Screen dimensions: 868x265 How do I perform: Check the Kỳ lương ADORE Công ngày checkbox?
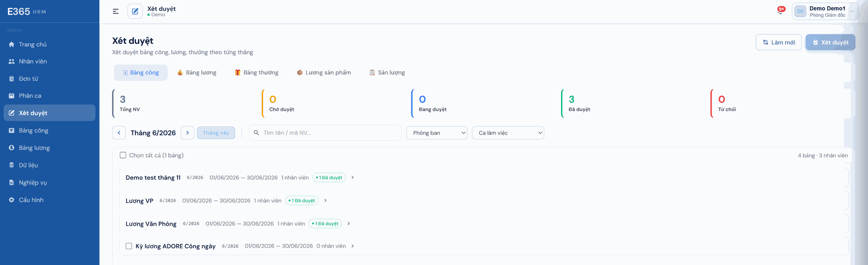click(129, 246)
